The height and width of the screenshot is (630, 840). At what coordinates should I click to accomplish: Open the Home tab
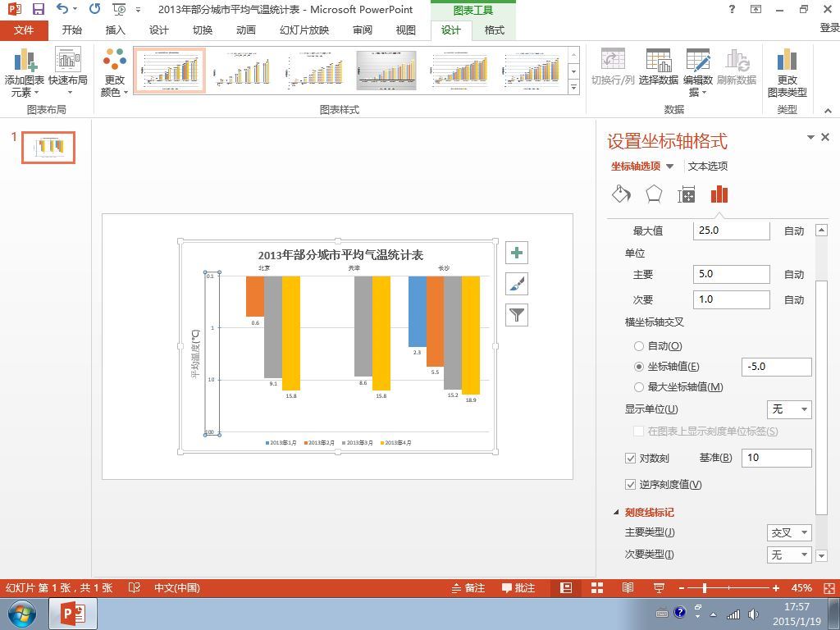[72, 30]
